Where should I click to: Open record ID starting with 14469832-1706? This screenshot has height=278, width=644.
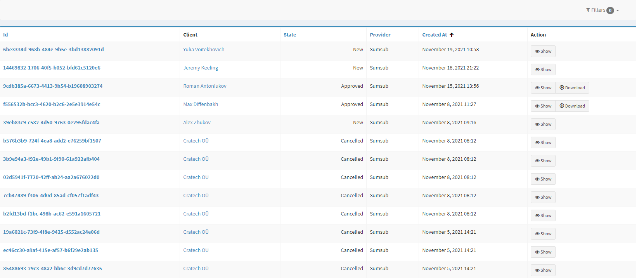[x=52, y=68]
